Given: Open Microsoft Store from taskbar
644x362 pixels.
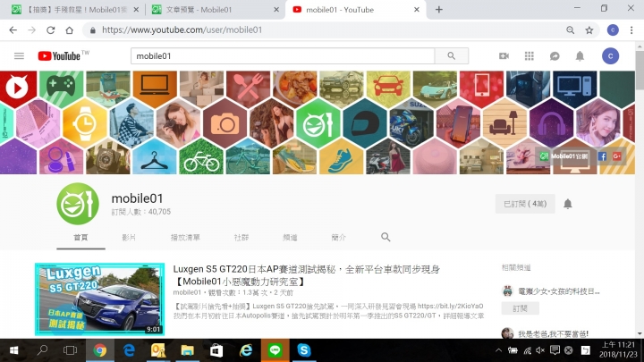Looking at the screenshot, I should tap(216, 350).
